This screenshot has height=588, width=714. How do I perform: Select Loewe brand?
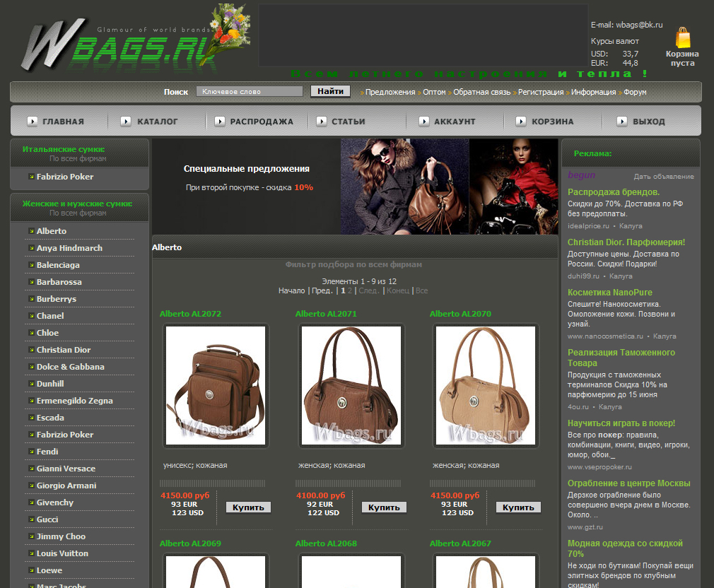click(x=49, y=570)
